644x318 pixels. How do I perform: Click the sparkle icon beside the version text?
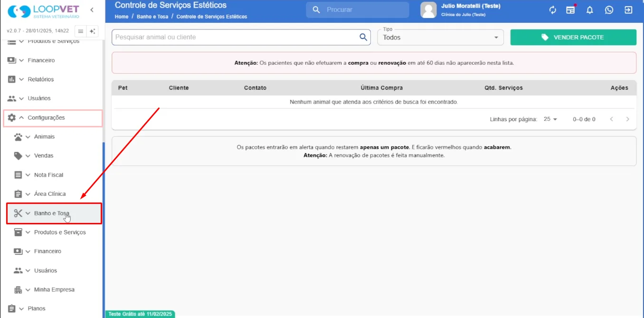pyautogui.click(x=92, y=31)
